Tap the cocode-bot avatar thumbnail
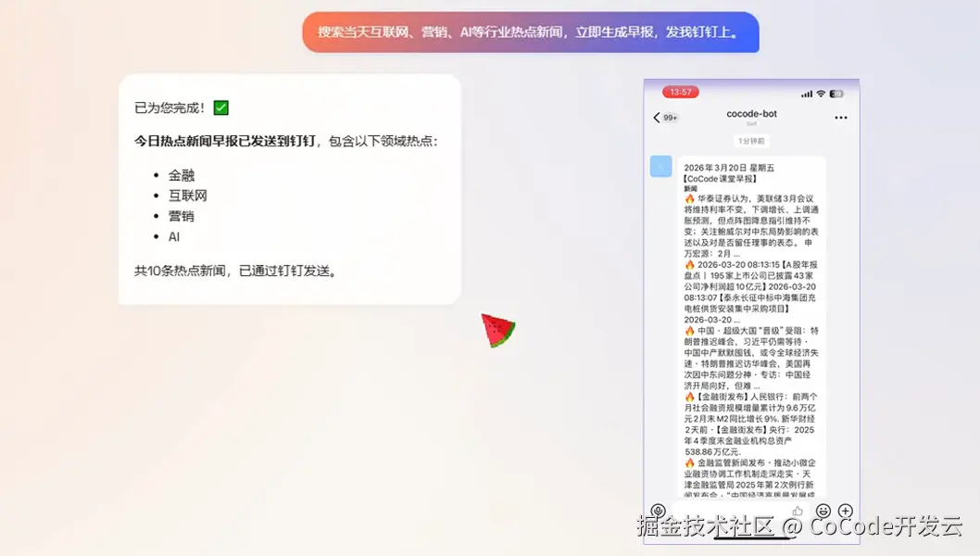 point(661,167)
